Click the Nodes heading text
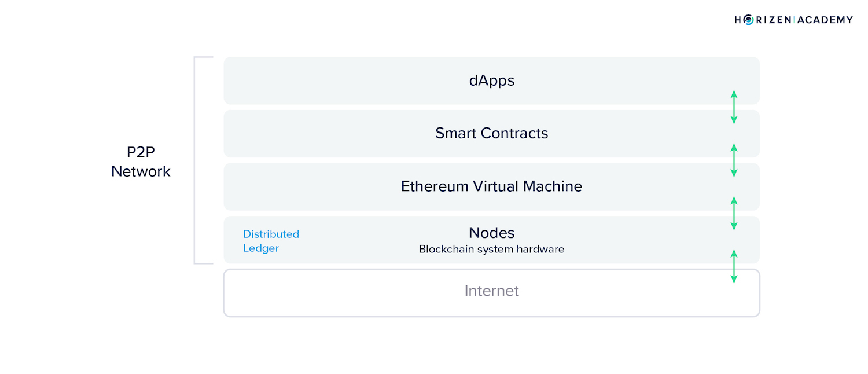The height and width of the screenshot is (374, 868). 491,233
